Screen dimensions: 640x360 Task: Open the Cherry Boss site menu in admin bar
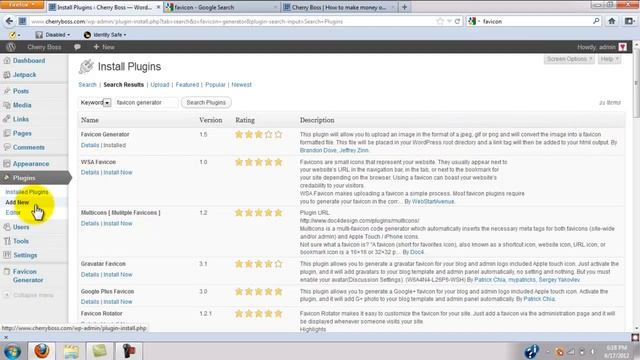pos(44,47)
